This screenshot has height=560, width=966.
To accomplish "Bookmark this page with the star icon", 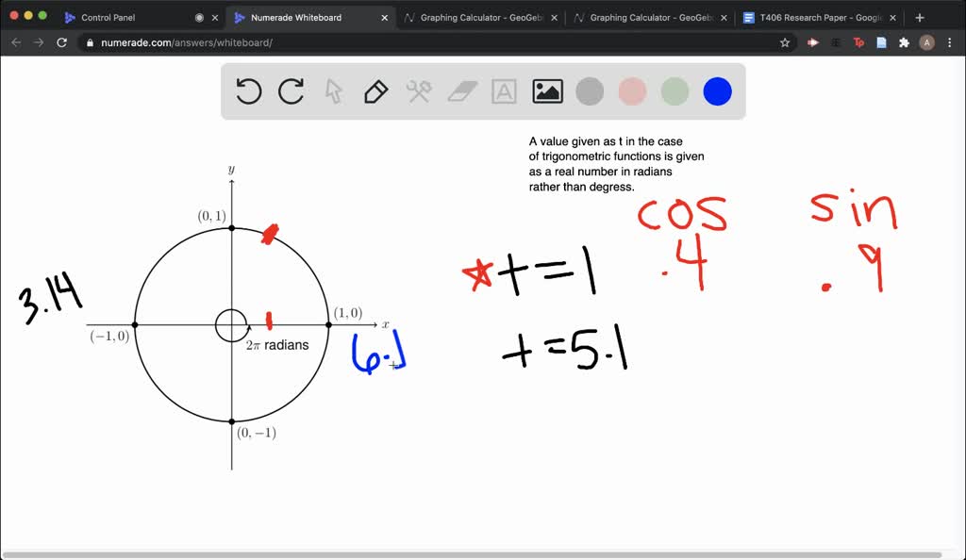I will (785, 42).
